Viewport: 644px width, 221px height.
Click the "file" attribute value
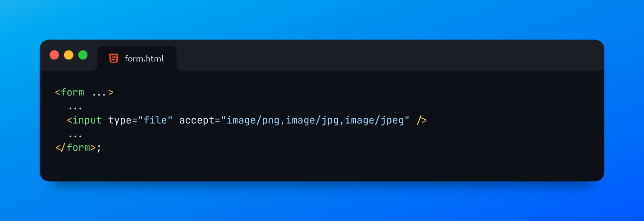point(155,121)
